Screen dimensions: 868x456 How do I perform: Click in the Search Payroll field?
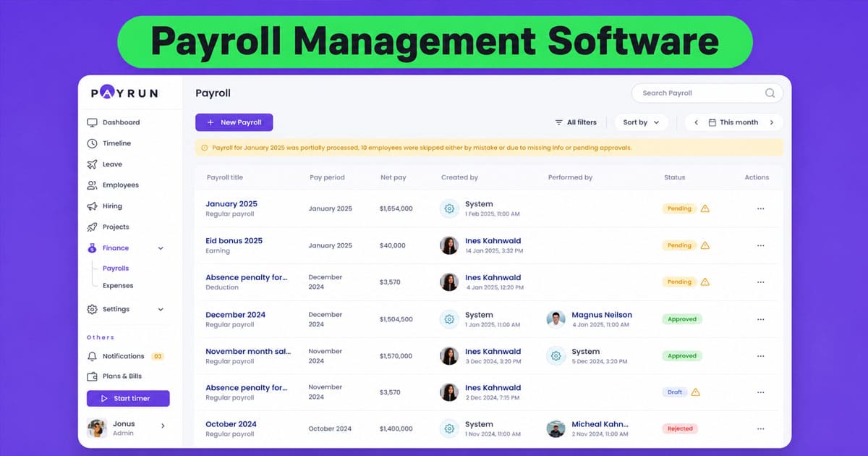(x=707, y=93)
